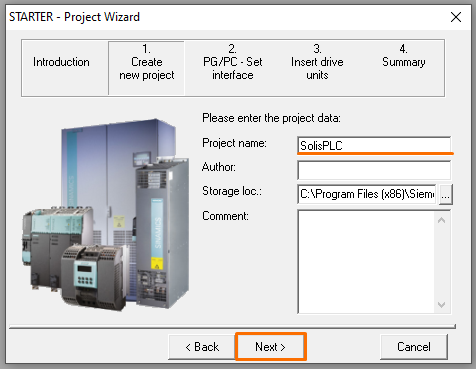This screenshot has width=476, height=369.
Task: Select the Introduction step tab
Action: coord(61,62)
